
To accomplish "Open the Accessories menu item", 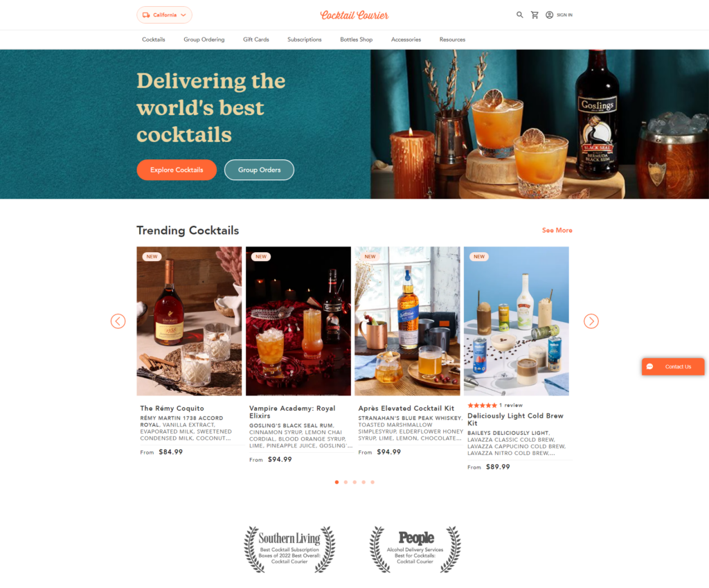I will pyautogui.click(x=406, y=39).
